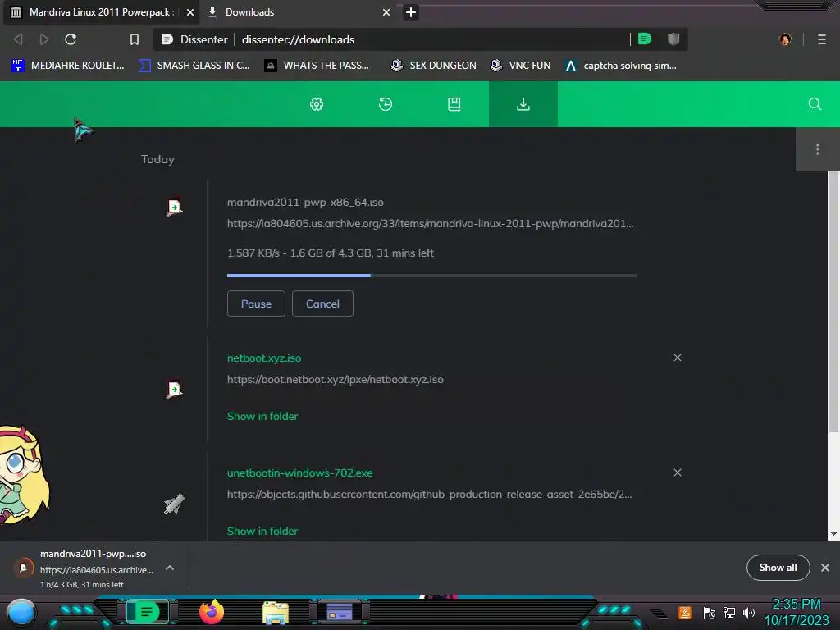Open SMASH GLASS IN C... bookmark

[194, 66]
